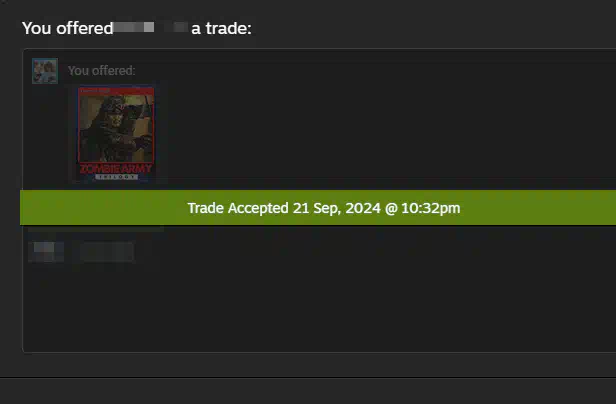The height and width of the screenshot is (404, 616).
Task: Click the date "21 Sep, 2024" in banner
Action: tap(337, 208)
